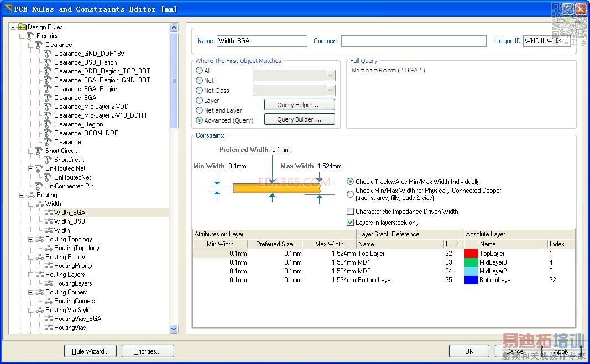590x364 pixels.
Task: Click the Width_USB rule icon
Action: point(49,221)
